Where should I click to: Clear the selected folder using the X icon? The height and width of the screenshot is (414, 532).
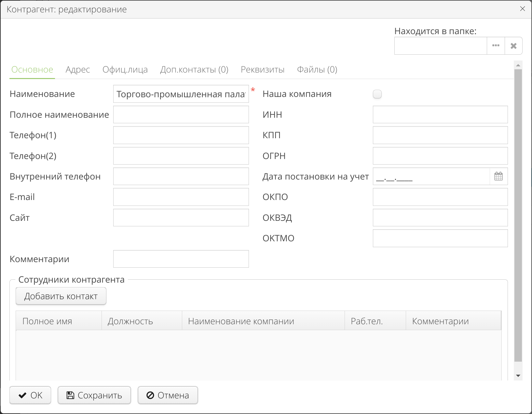click(513, 46)
